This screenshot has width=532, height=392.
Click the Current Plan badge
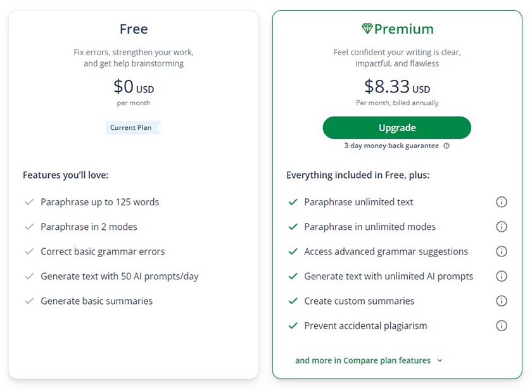click(x=132, y=127)
